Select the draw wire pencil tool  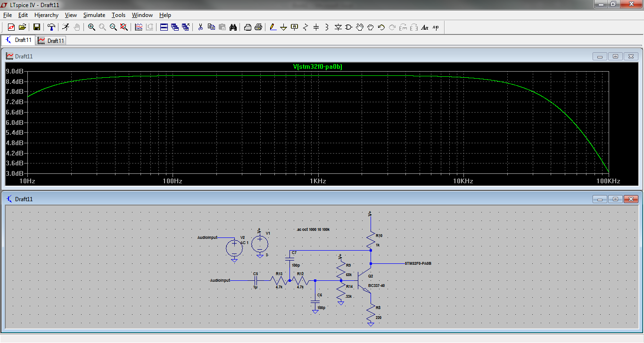[272, 27]
